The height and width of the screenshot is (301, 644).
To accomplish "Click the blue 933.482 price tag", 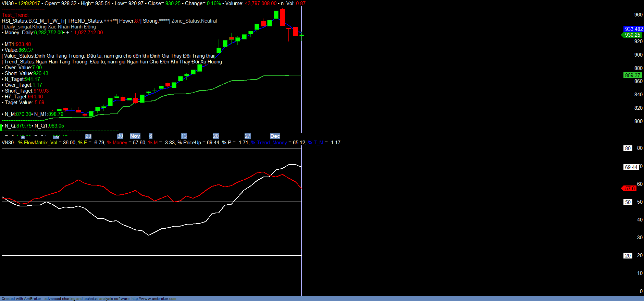I will point(633,29).
